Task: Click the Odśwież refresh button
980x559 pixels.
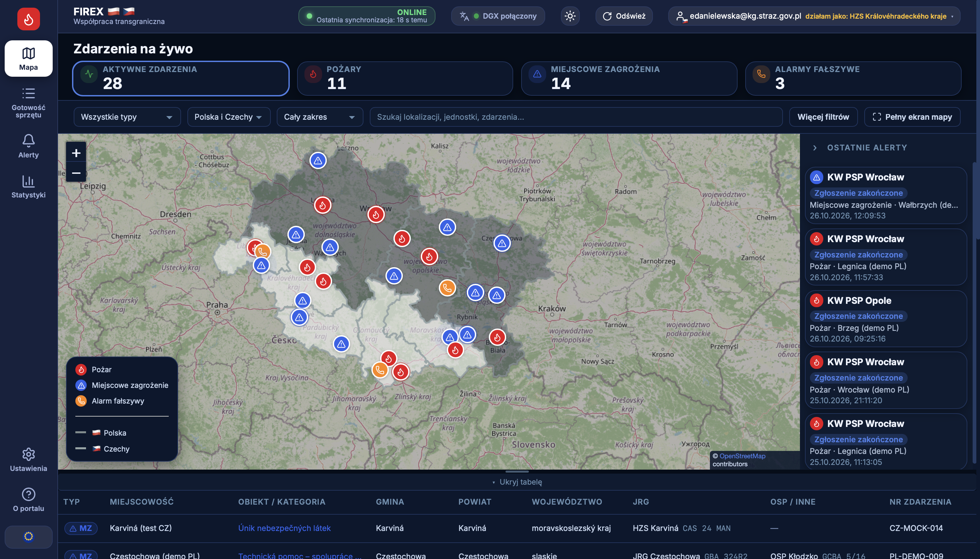Action: [624, 16]
